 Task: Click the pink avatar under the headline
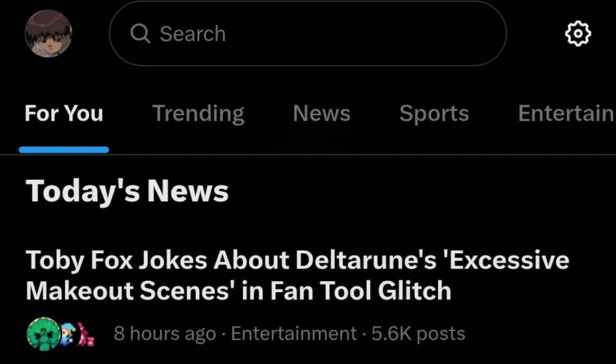click(x=86, y=335)
